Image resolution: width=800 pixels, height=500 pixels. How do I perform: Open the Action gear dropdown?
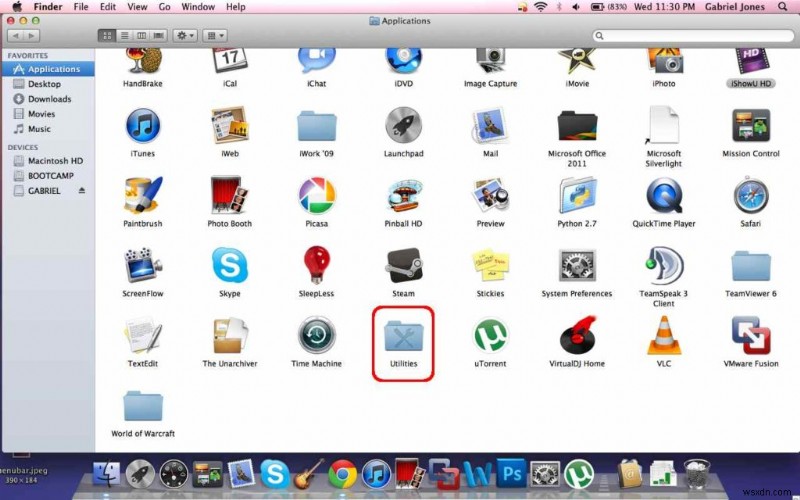(x=185, y=36)
